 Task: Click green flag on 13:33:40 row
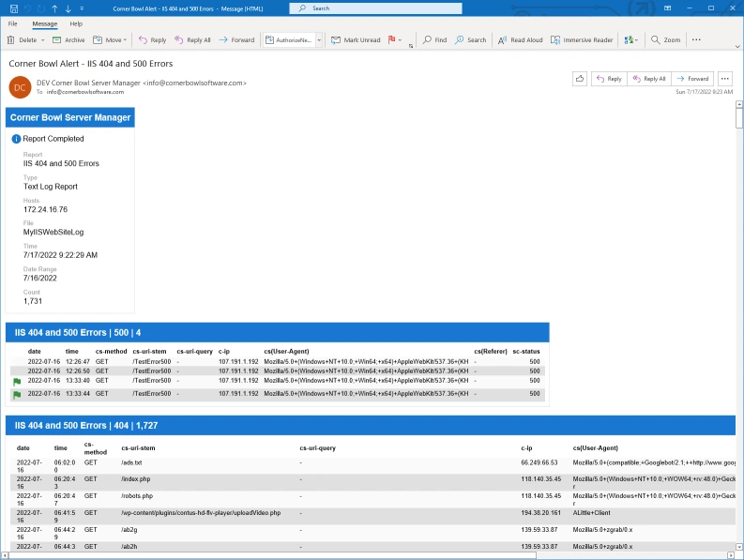coord(17,382)
